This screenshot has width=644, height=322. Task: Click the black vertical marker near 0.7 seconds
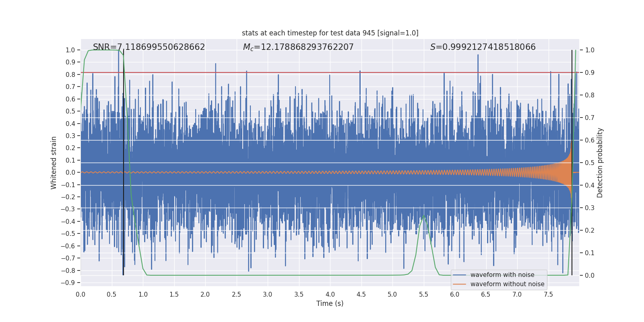tap(124, 163)
